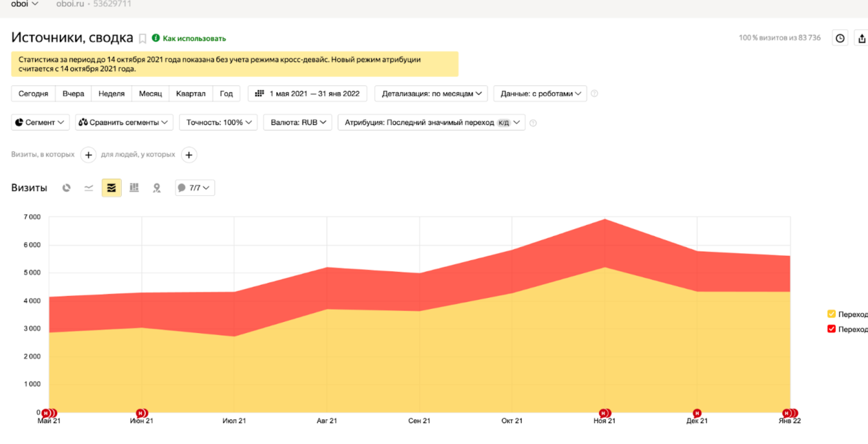Image resolution: width=868 pixels, height=444 pixels.
Task: Open the map view icon
Action: pos(156,188)
